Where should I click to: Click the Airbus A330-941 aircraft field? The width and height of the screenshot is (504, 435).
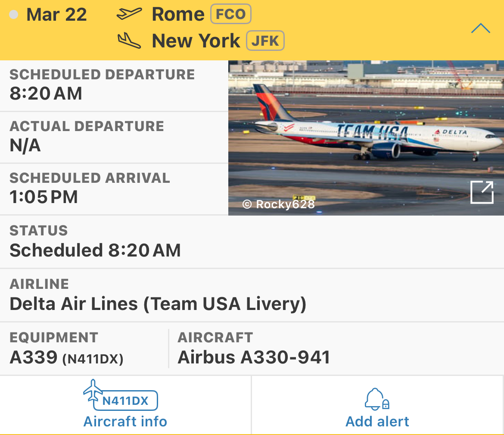336,348
